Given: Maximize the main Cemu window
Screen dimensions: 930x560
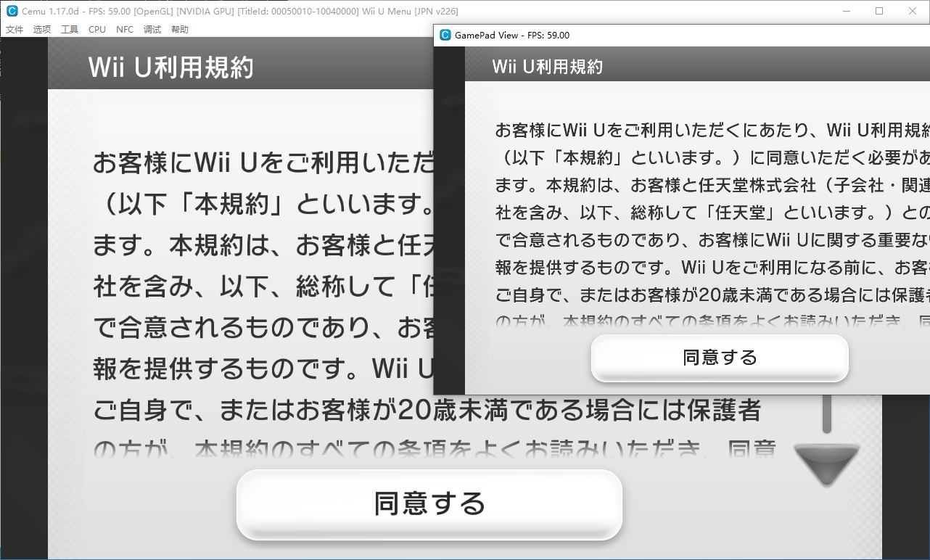Looking at the screenshot, I should click(x=878, y=11).
